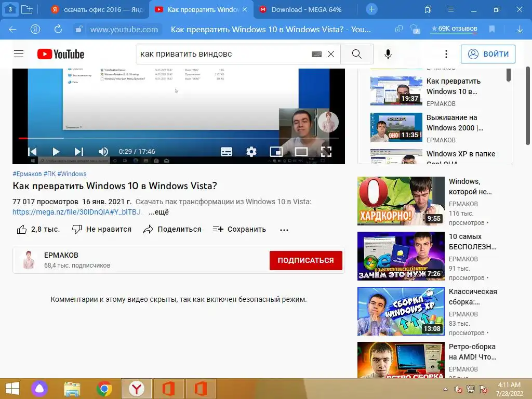532x399 pixels.
Task: Open ЕРМАКОВ channel avatar
Action: 29,260
